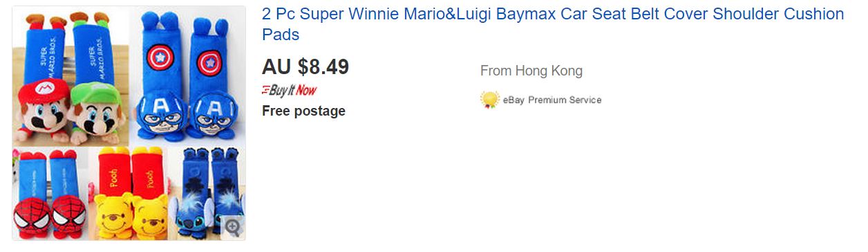The height and width of the screenshot is (252, 868).
Task: Open the Mario and Luigi covers picture
Action: pos(71,75)
